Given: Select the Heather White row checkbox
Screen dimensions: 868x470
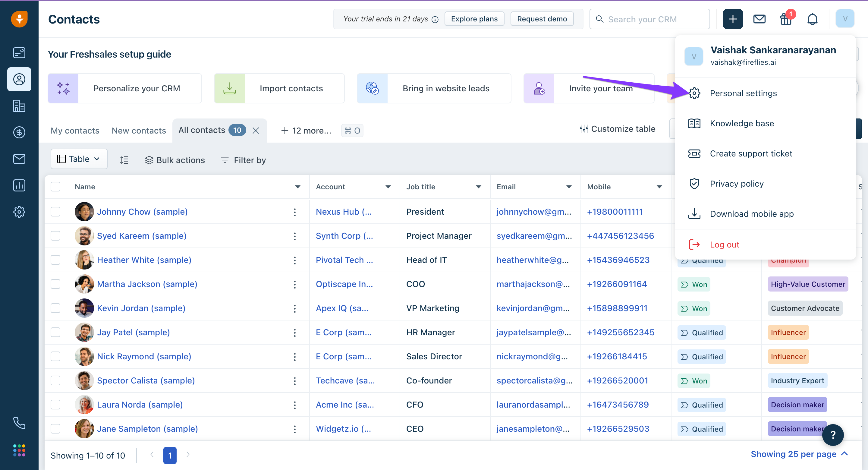Looking at the screenshot, I should pyautogui.click(x=55, y=260).
